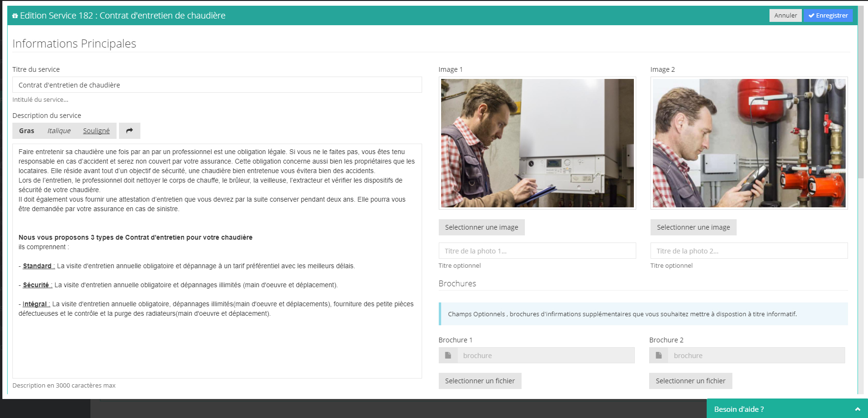Image resolution: width=868 pixels, height=418 pixels.
Task: Select a file for Brochure 1
Action: click(480, 381)
